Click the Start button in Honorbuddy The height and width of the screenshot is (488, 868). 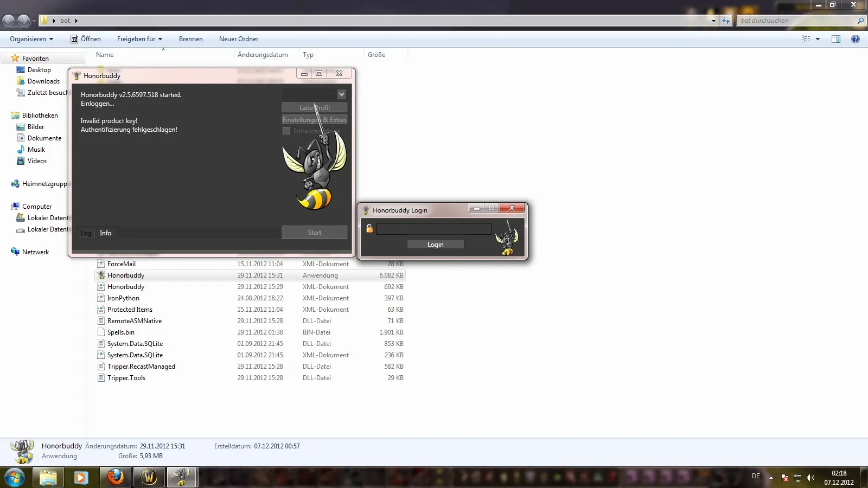pyautogui.click(x=315, y=233)
